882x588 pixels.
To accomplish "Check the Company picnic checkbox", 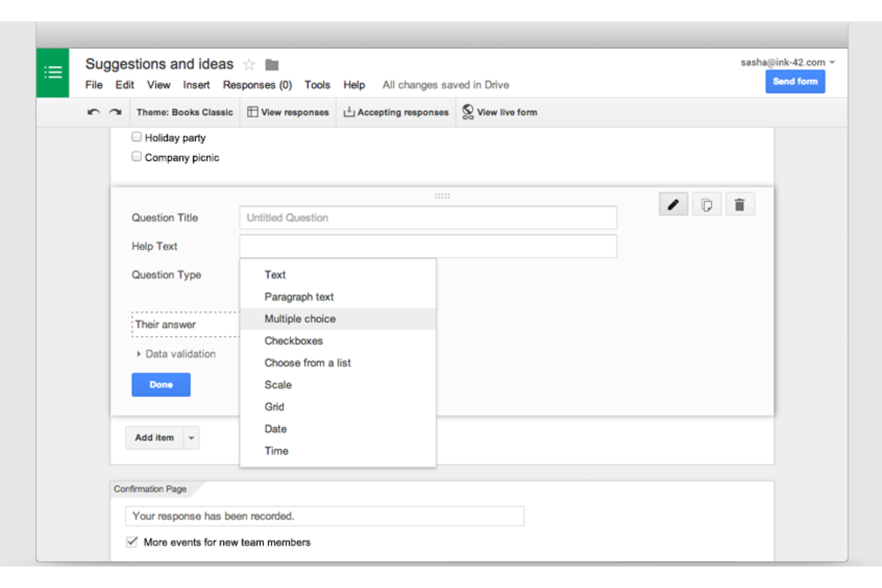I will 136,156.
